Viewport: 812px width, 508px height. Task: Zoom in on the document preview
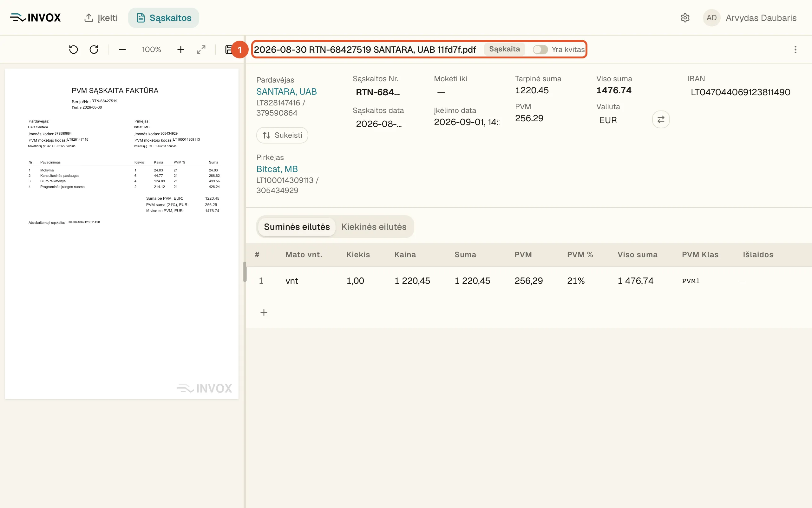click(x=180, y=50)
